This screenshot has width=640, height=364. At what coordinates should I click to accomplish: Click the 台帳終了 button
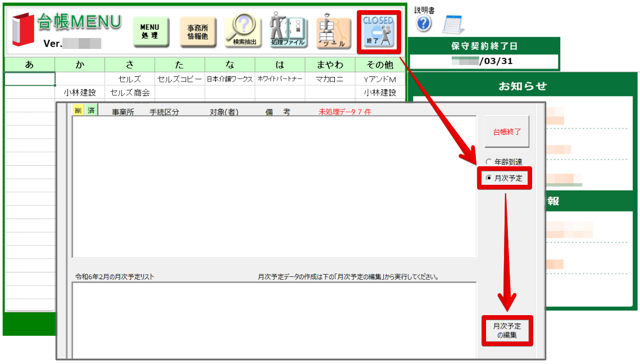[x=506, y=130]
